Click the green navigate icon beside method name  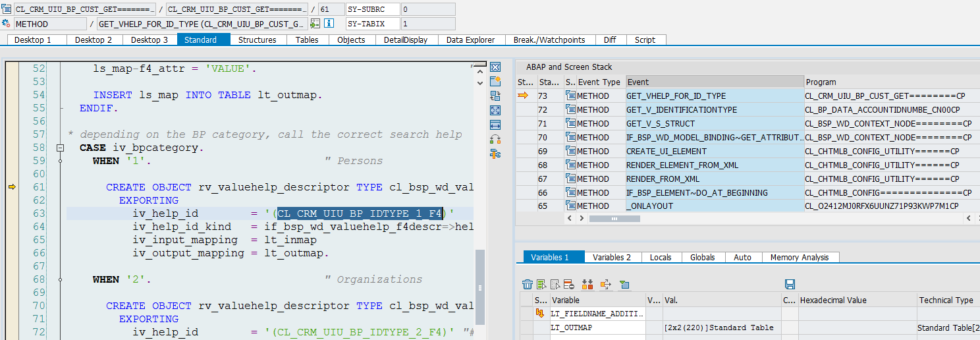(315, 24)
